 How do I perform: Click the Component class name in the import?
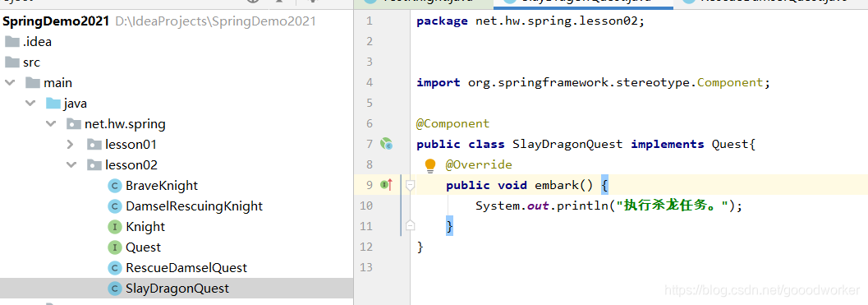(x=730, y=83)
